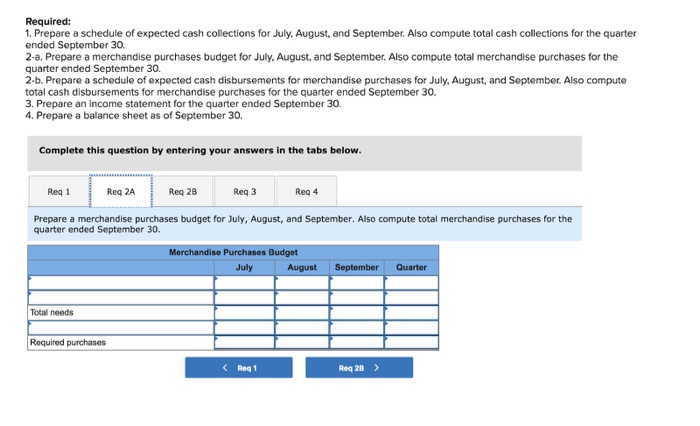The image size is (700, 426).
Task: Click the next Req 2B navigation button
Action: (x=359, y=368)
